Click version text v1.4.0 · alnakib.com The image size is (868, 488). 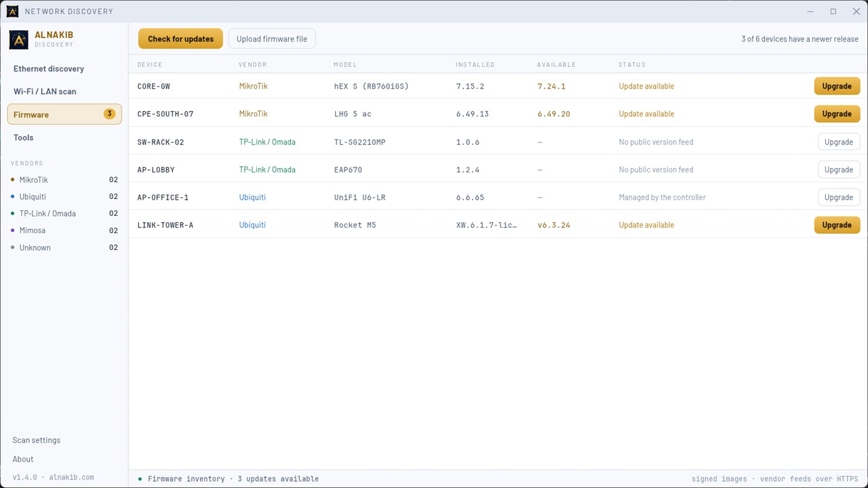(x=53, y=477)
